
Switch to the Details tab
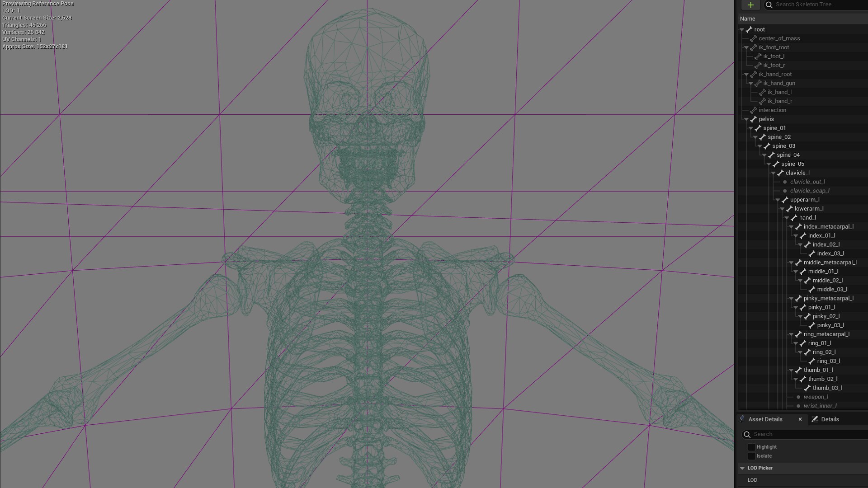point(830,419)
